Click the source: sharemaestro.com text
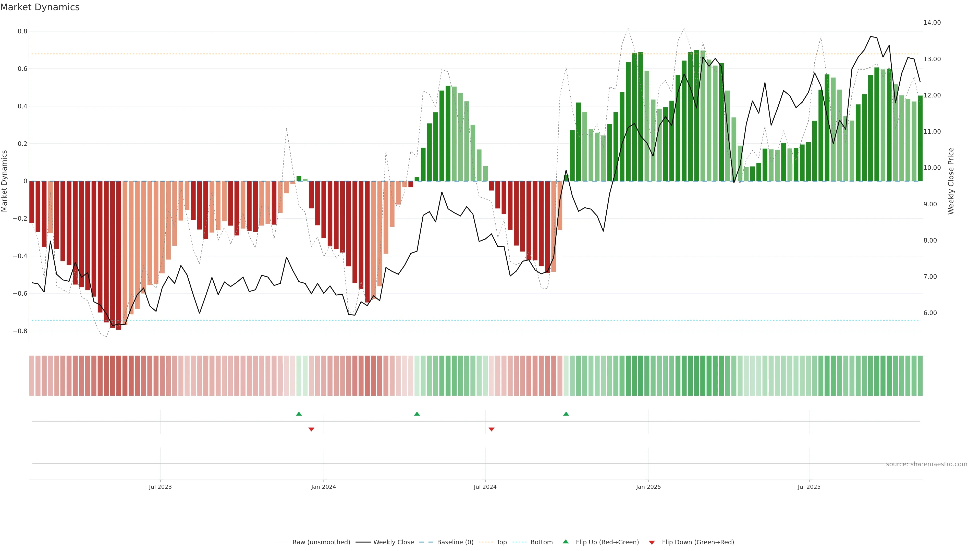 [x=926, y=464]
